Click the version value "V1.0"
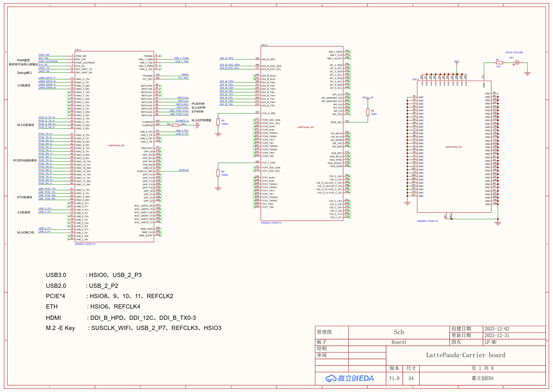The height and width of the screenshot is (392, 553). tap(394, 378)
